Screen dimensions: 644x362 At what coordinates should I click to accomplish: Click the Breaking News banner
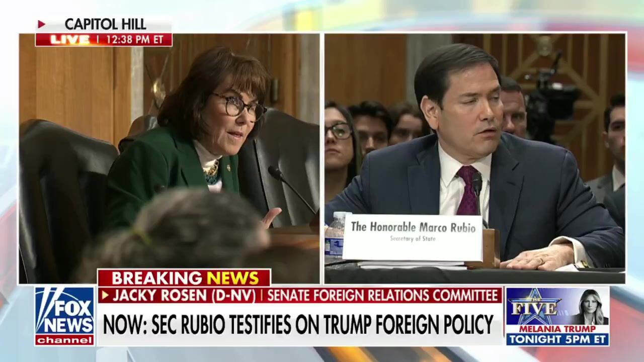(x=184, y=278)
